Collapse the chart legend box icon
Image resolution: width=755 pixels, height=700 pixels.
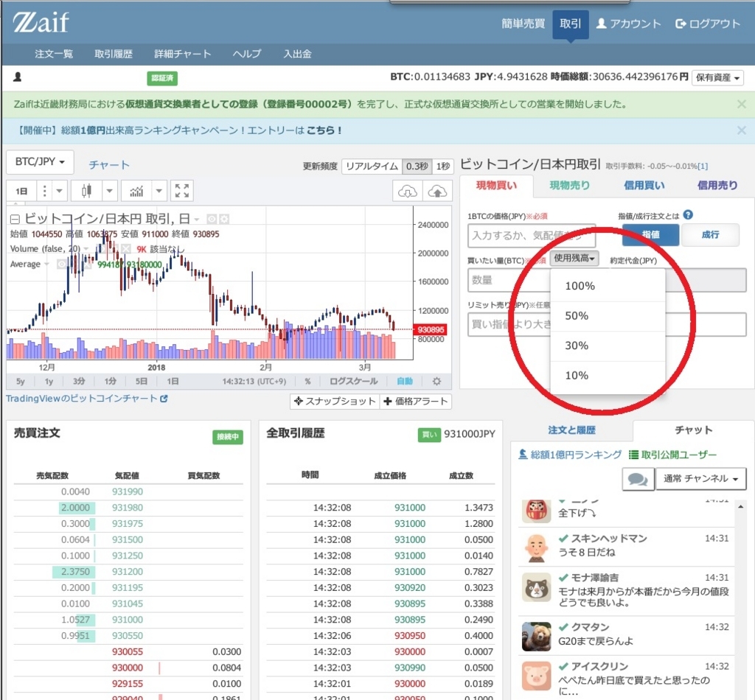[15, 220]
